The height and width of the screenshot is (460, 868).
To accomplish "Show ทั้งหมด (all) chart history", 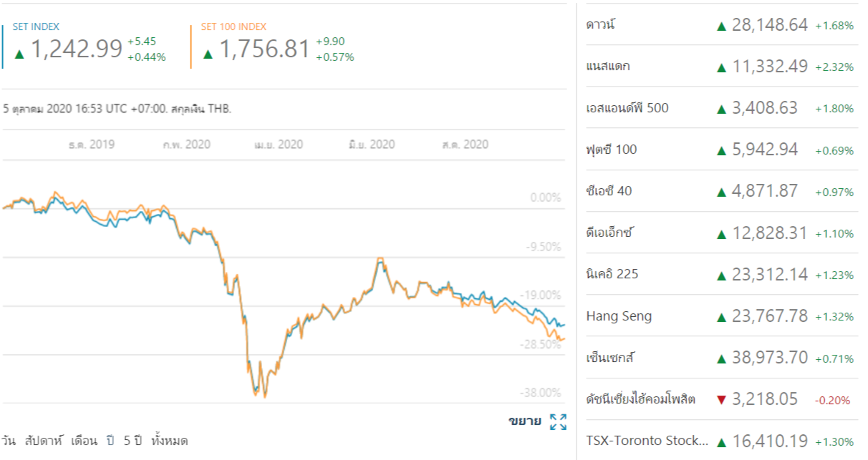I will 170,441.
